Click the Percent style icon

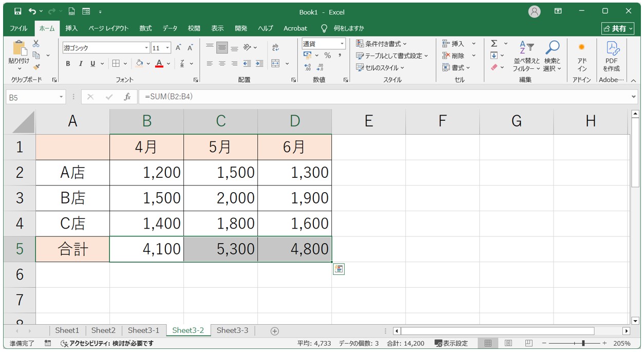point(327,55)
